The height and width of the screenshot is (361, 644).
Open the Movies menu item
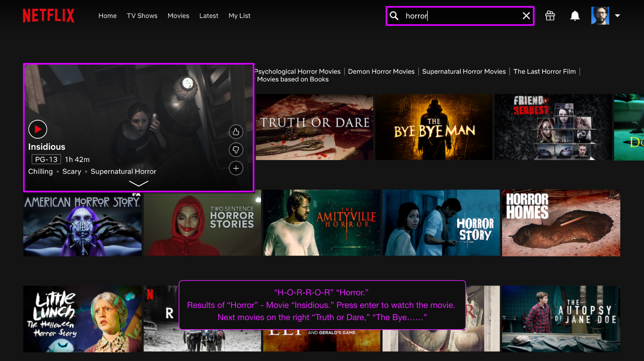pos(178,16)
